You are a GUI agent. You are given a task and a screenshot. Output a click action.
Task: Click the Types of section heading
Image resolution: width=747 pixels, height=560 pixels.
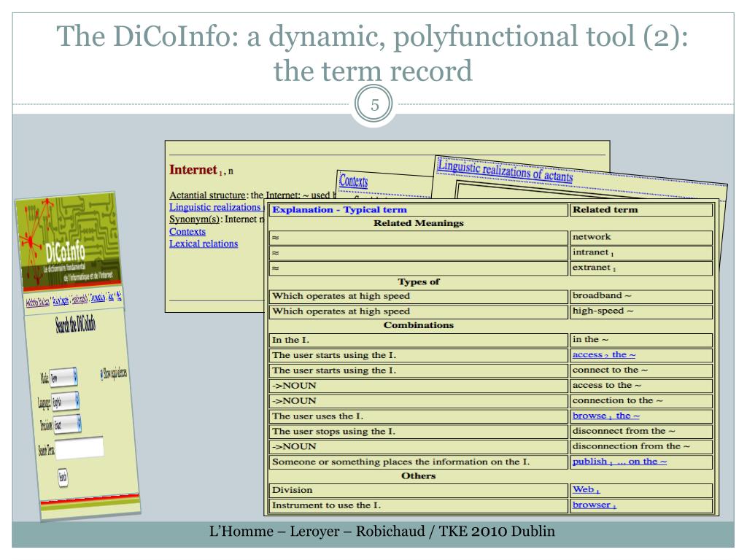[418, 281]
